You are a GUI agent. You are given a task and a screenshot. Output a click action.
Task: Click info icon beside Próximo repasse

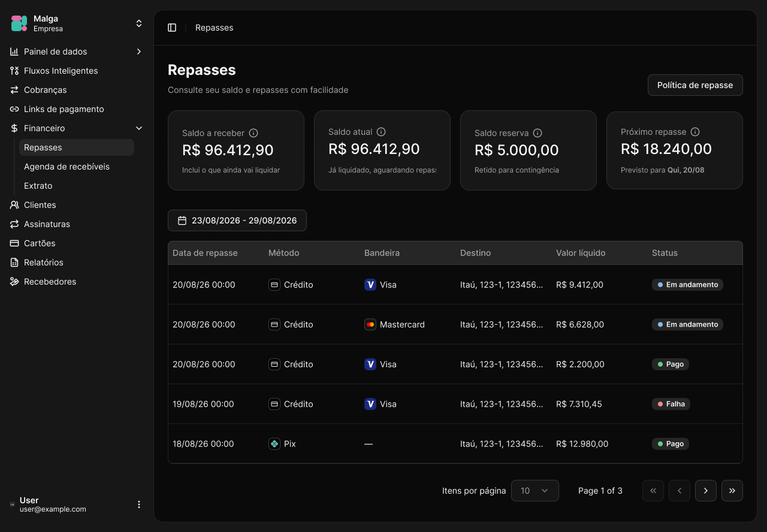[x=695, y=132]
